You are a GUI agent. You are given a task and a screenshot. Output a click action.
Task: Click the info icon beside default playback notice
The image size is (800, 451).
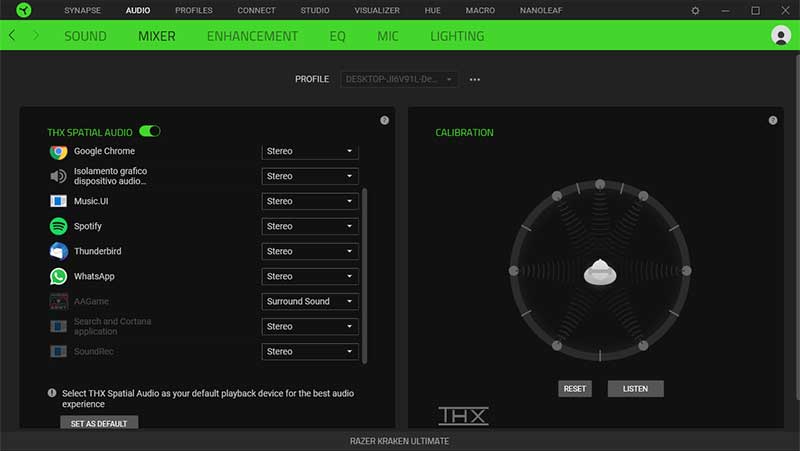pos(52,393)
